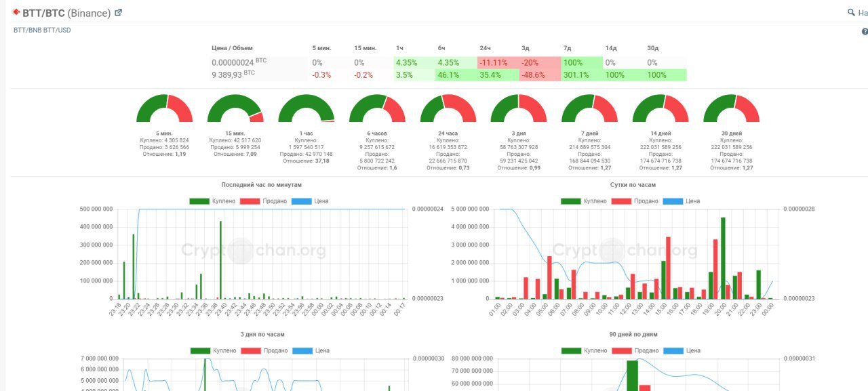868x391 pixels.
Task: Click the 1 час buy/sell donut chart
Action: tap(307, 108)
